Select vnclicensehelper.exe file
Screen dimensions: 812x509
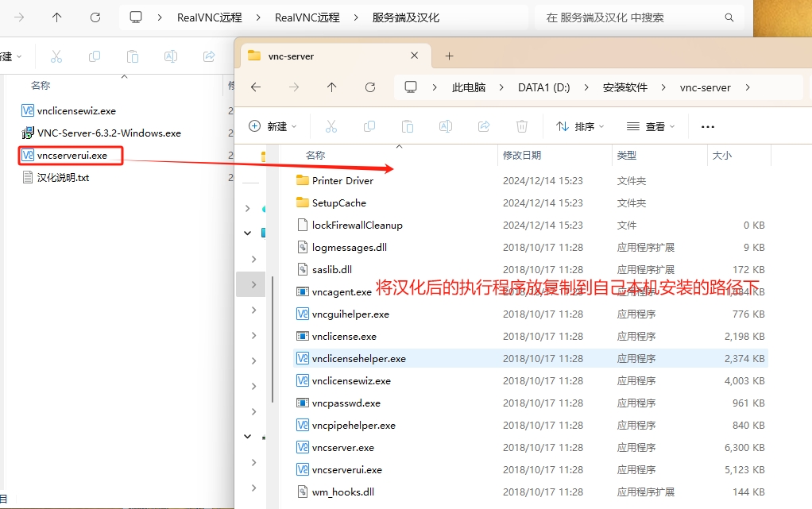(531, 359)
